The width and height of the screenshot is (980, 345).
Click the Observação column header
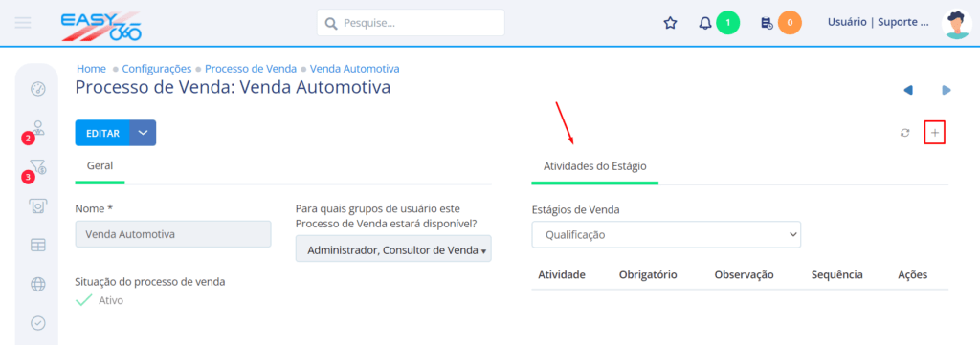[745, 274]
